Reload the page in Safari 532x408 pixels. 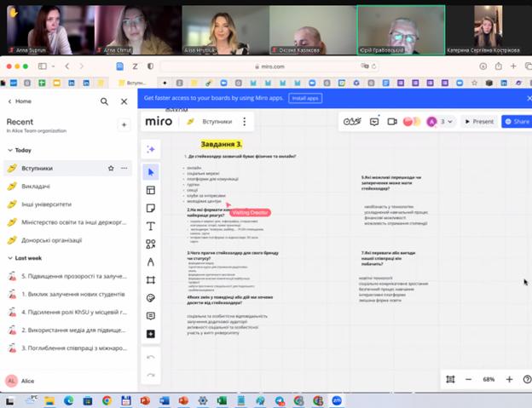(x=374, y=66)
